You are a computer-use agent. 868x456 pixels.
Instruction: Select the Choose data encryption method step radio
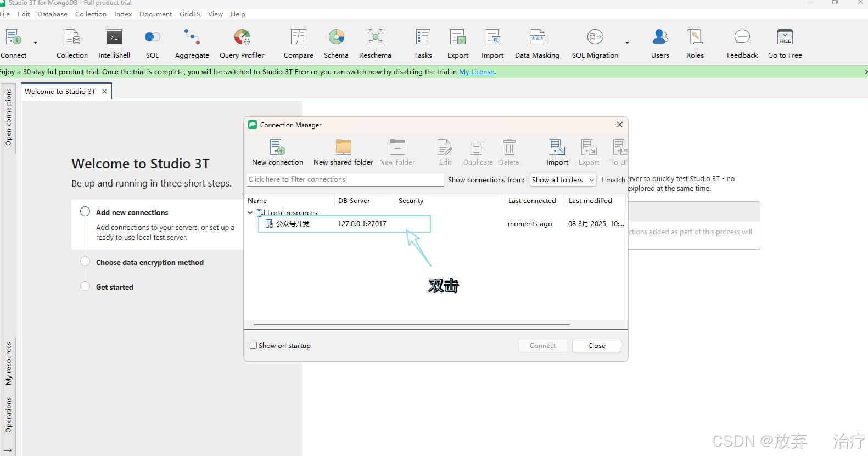point(85,262)
